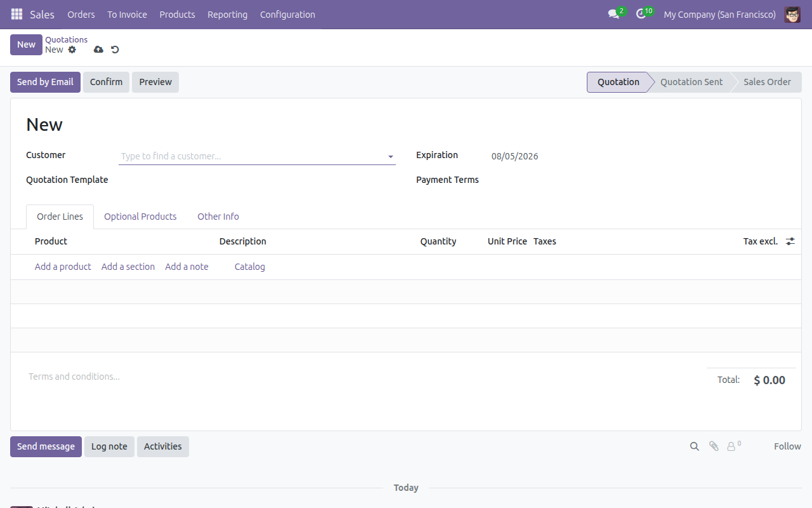The width and height of the screenshot is (812, 508).
Task: Click the Log note button
Action: [x=109, y=446]
